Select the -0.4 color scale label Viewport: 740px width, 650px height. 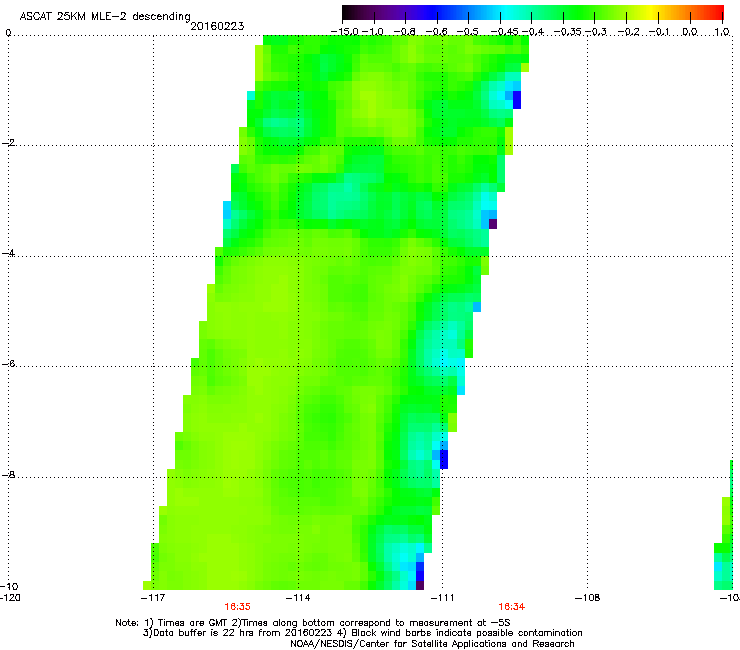tap(533, 32)
